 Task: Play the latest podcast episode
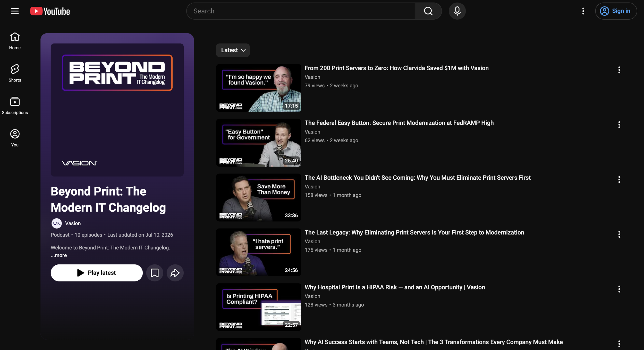click(x=97, y=273)
